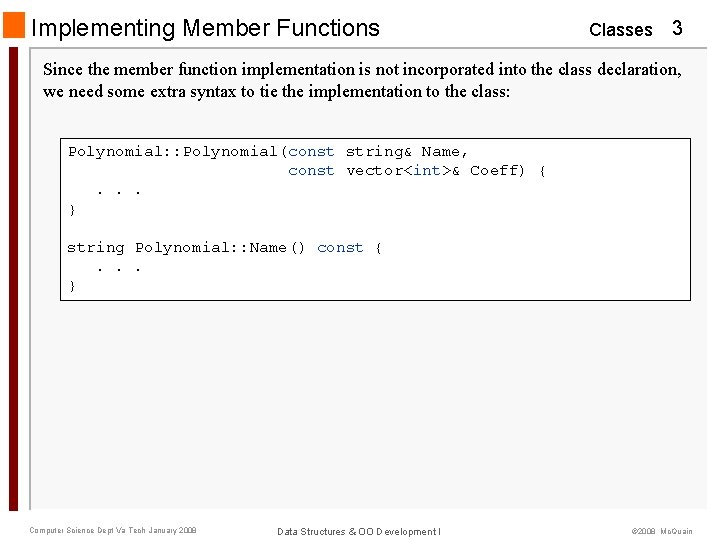Click the paragraph starting with Since the member
720x540 pixels.
362,80
